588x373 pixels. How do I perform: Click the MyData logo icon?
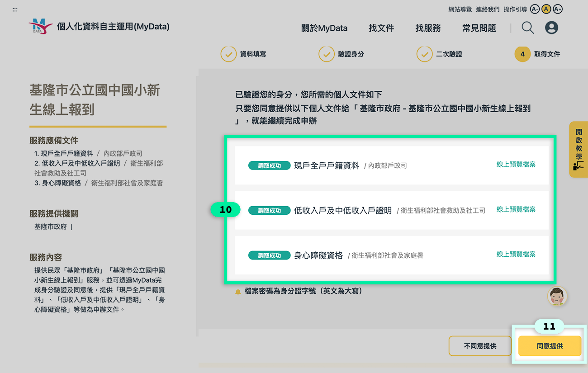pyautogui.click(x=41, y=26)
